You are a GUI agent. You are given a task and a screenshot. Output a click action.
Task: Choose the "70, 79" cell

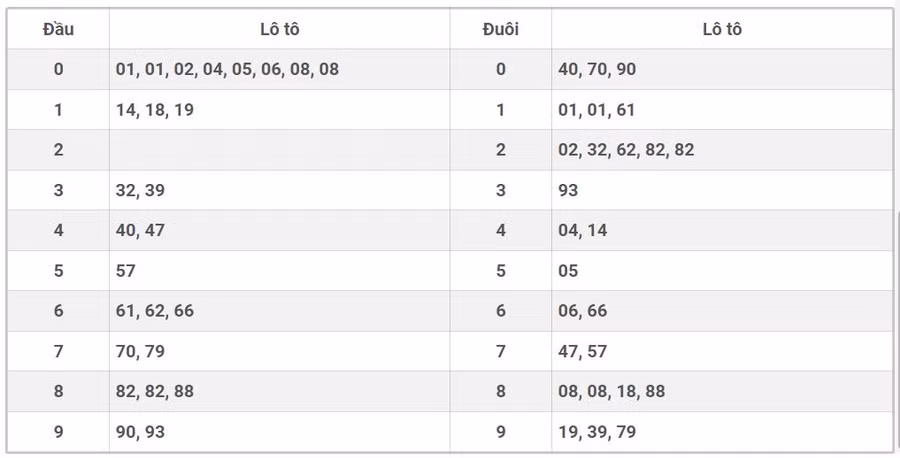(x=140, y=351)
